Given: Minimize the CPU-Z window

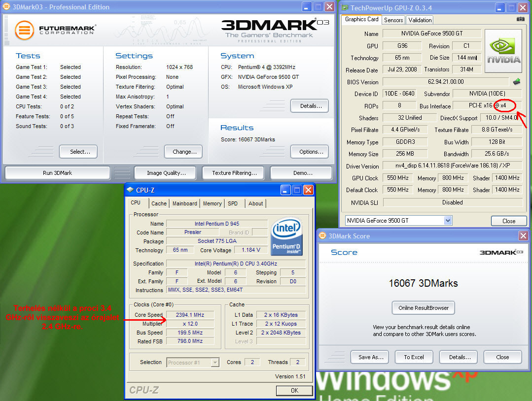Looking at the screenshot, I should tap(285, 190).
